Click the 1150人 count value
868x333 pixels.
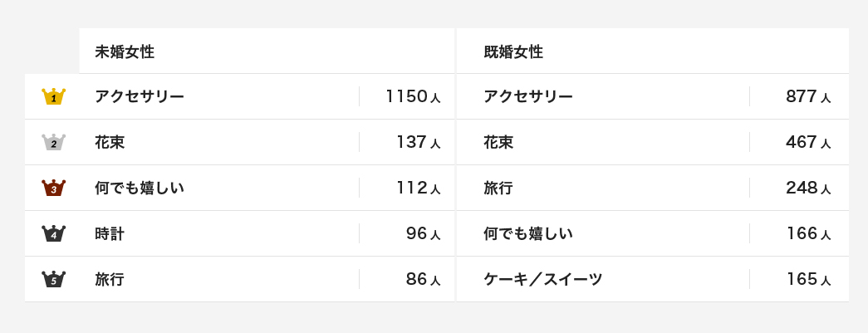click(x=413, y=97)
